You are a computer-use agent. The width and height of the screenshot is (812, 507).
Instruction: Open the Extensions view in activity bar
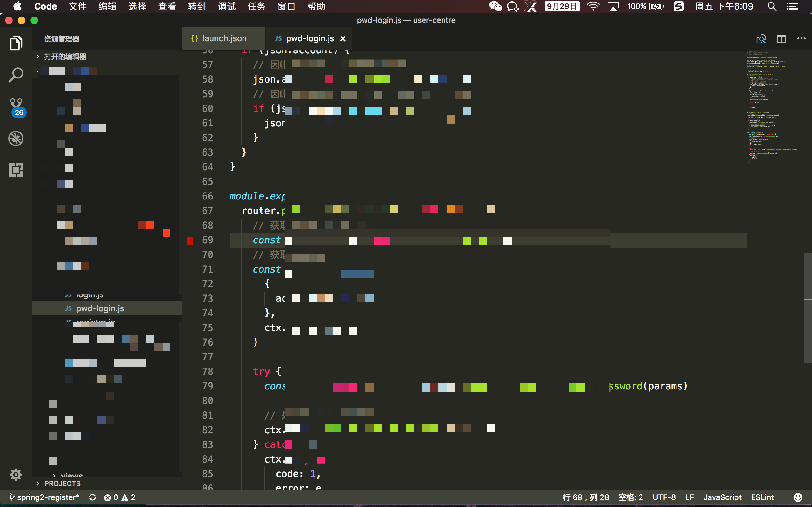[16, 170]
